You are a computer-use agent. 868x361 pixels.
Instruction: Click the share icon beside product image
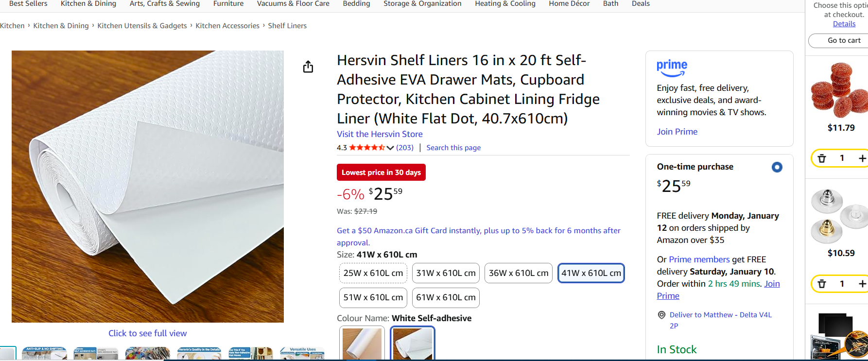pyautogui.click(x=308, y=67)
